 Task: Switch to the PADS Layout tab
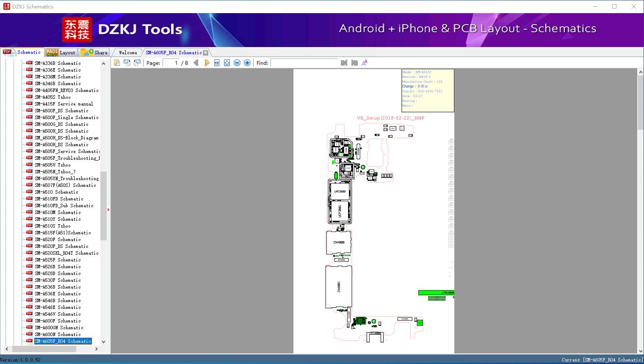[x=61, y=53]
